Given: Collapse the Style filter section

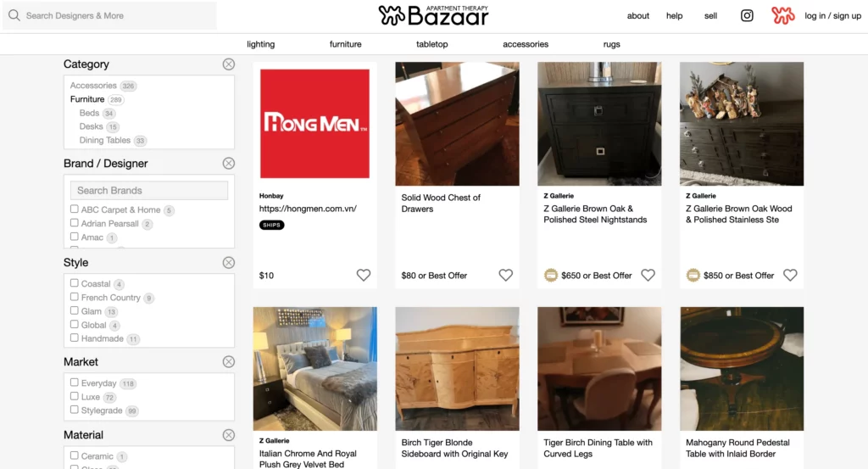Looking at the screenshot, I should coord(229,262).
